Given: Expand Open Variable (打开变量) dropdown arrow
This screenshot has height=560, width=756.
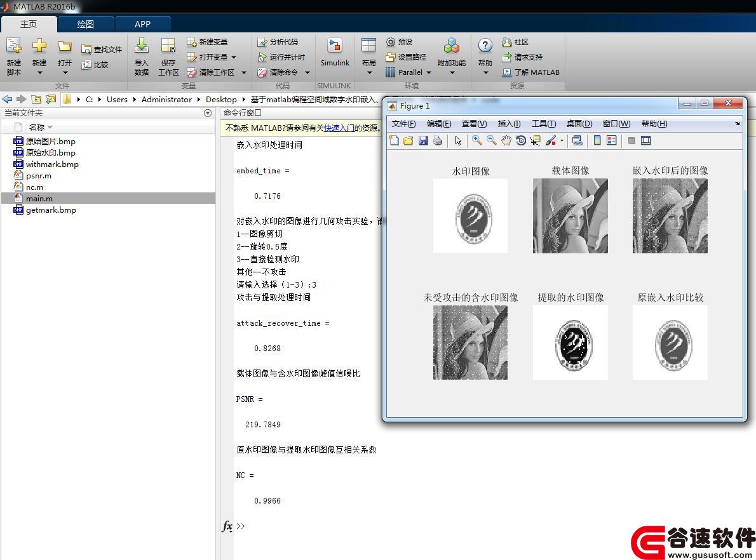Looking at the screenshot, I should pyautogui.click(x=234, y=57).
